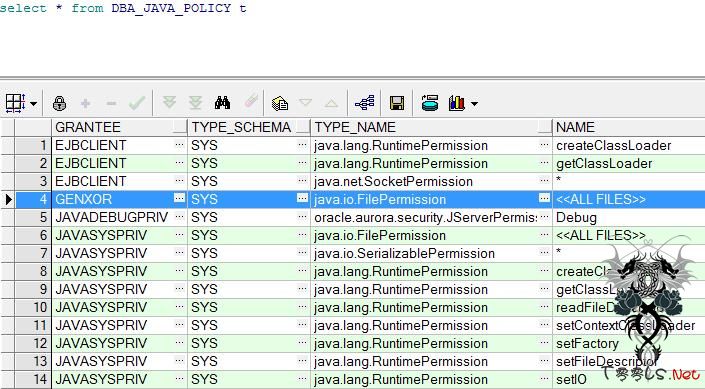Select the 'oracle.aurora.security.JServerPermis' cell
Image resolution: width=705 pixels, height=389 pixels.
(x=431, y=217)
